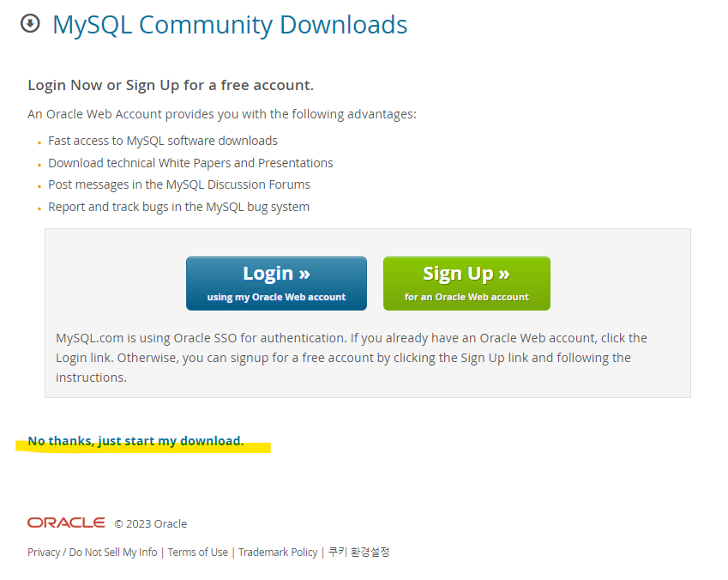Screen dimensions: 728x580
Task: Click 'Report and track bugs' list item
Action: 178,207
